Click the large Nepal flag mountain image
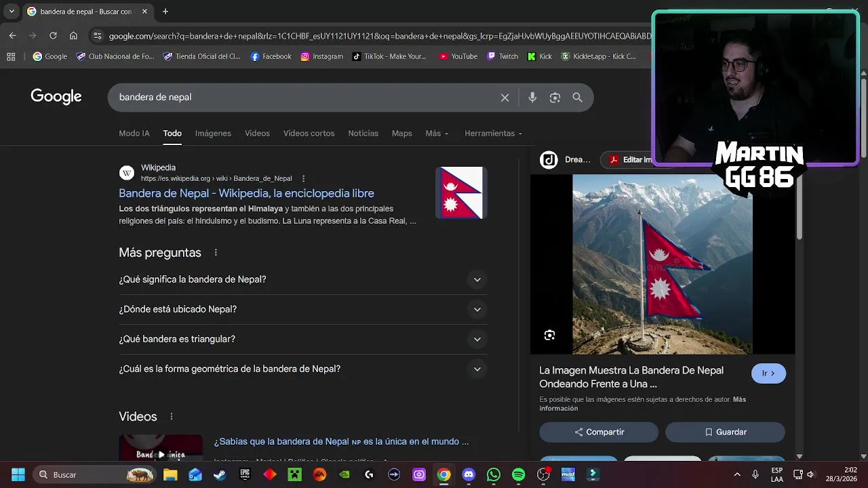Image resolution: width=868 pixels, height=488 pixels. tap(663, 264)
